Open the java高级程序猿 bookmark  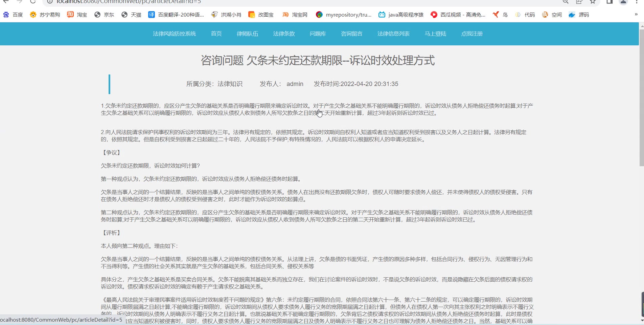[401, 15]
